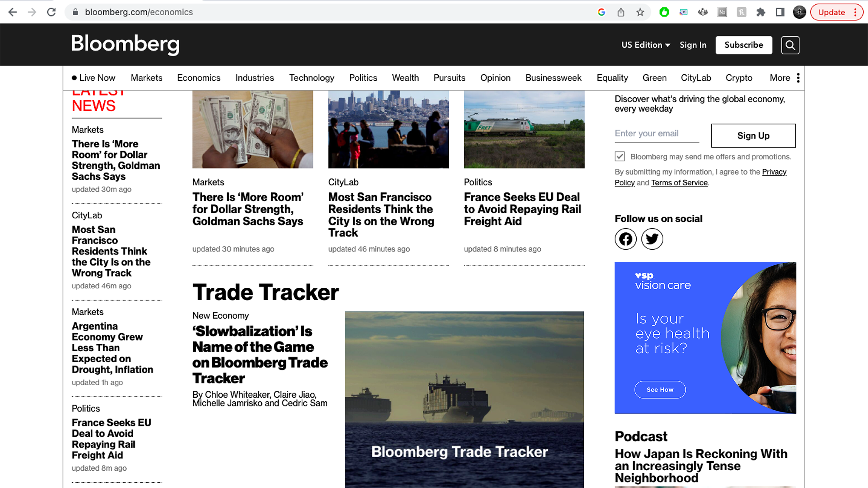
Task: Open Live Now in navigation
Action: pos(93,78)
